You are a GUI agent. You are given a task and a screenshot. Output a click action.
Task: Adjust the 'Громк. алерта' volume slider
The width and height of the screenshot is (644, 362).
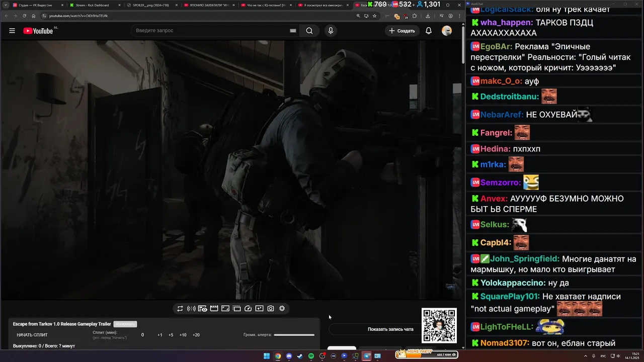click(x=294, y=335)
